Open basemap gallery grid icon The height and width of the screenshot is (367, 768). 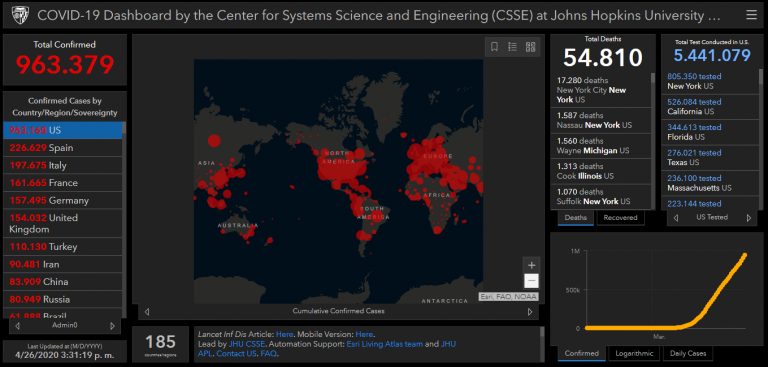(530, 47)
